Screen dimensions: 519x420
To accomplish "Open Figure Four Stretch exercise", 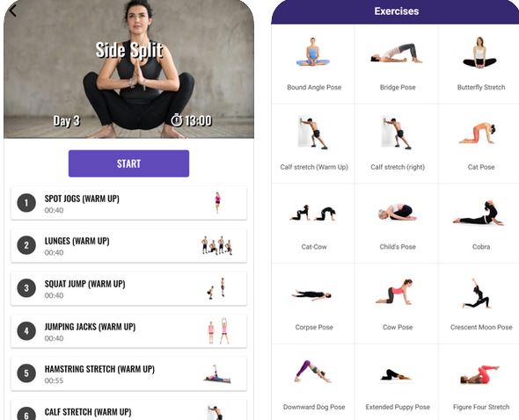I will (x=480, y=382).
